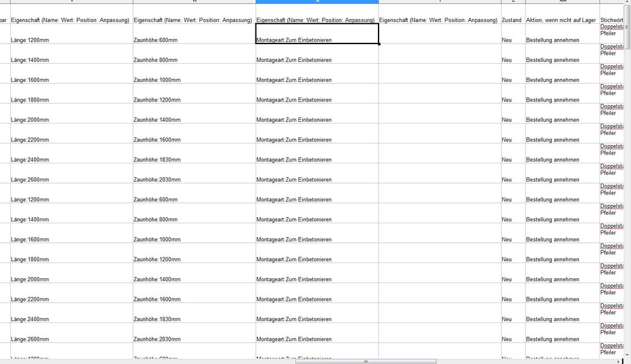Click the horizontal scrollbar thumb

366,361
